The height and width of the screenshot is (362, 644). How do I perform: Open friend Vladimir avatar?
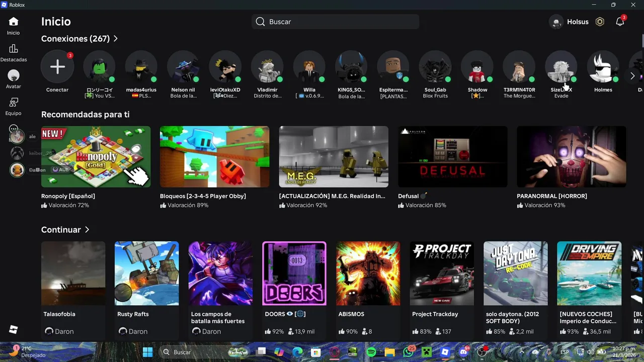click(x=267, y=67)
